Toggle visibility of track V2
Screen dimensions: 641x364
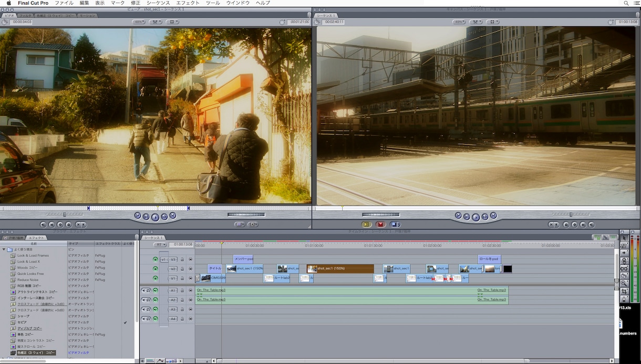pos(155,269)
